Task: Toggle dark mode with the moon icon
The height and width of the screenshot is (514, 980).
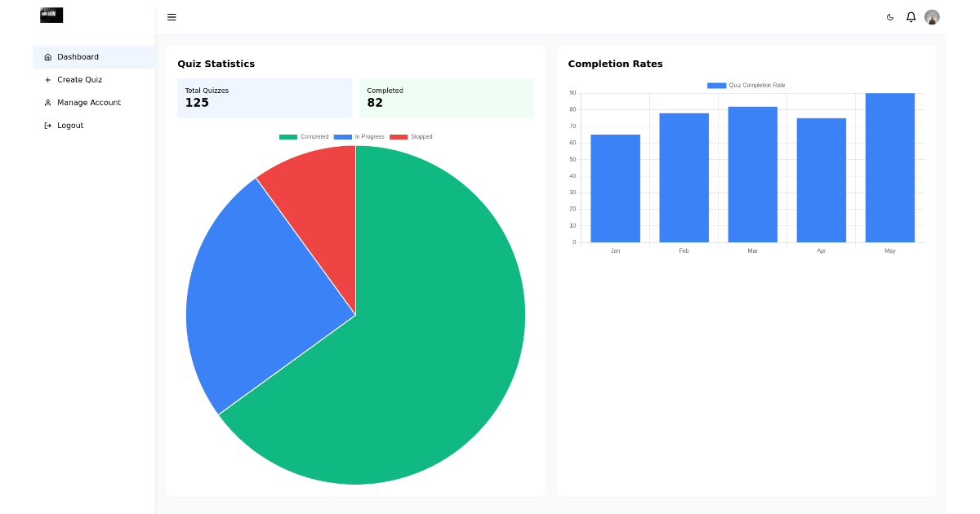Action: [x=889, y=16]
